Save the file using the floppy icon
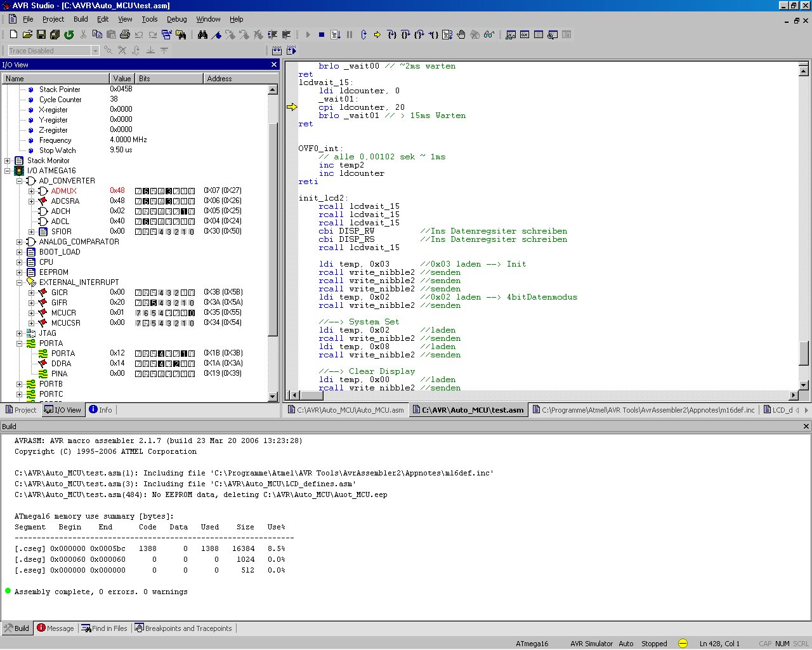The width and height of the screenshot is (812, 650). coord(41,34)
